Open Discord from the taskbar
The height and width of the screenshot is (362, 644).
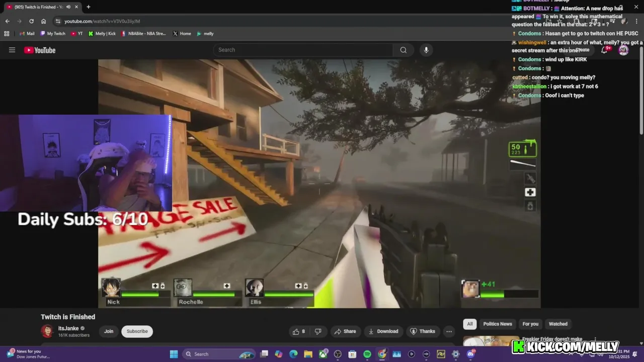[470, 354]
